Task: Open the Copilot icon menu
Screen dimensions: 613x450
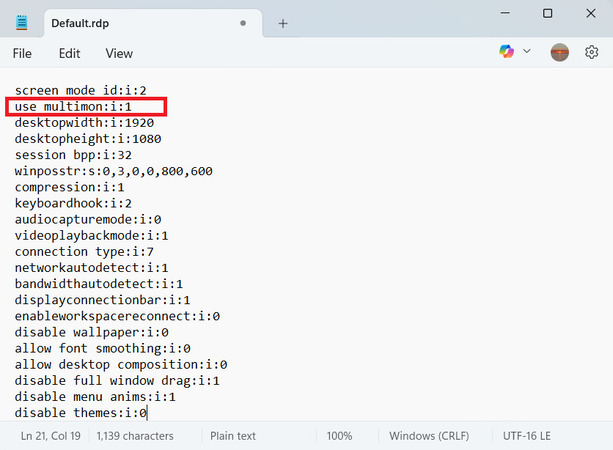Action: click(507, 51)
